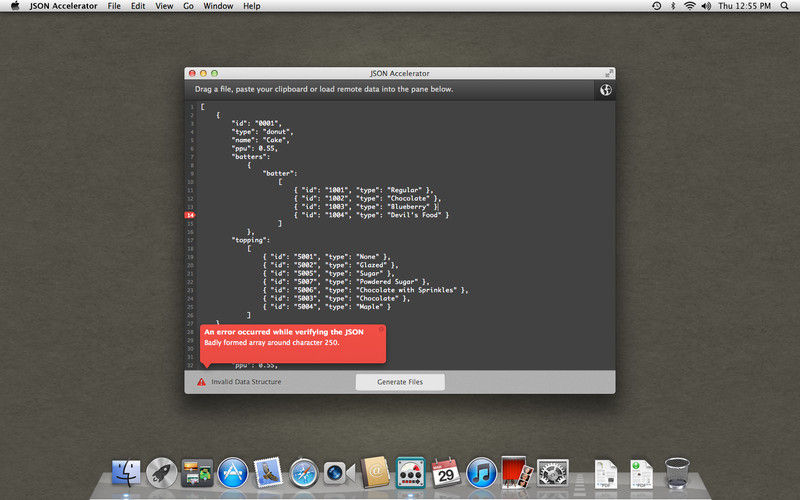Open the Wi-Fi status menu

pos(690,6)
